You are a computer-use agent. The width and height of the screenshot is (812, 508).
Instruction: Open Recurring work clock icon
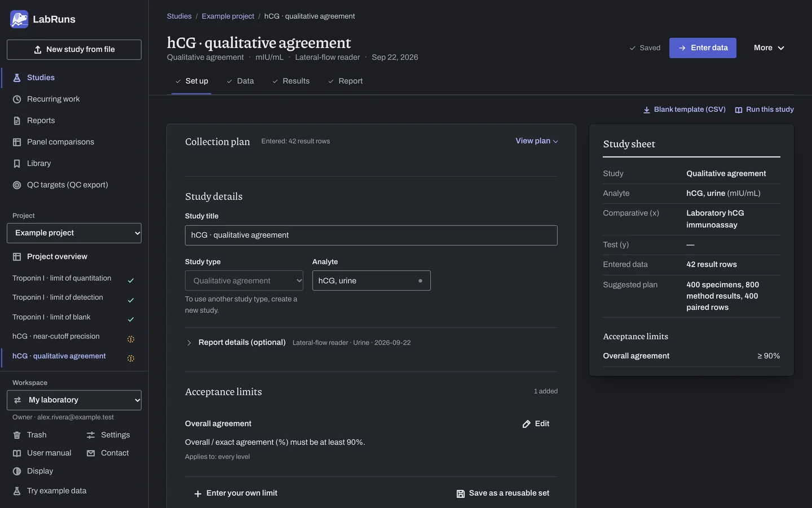17,99
